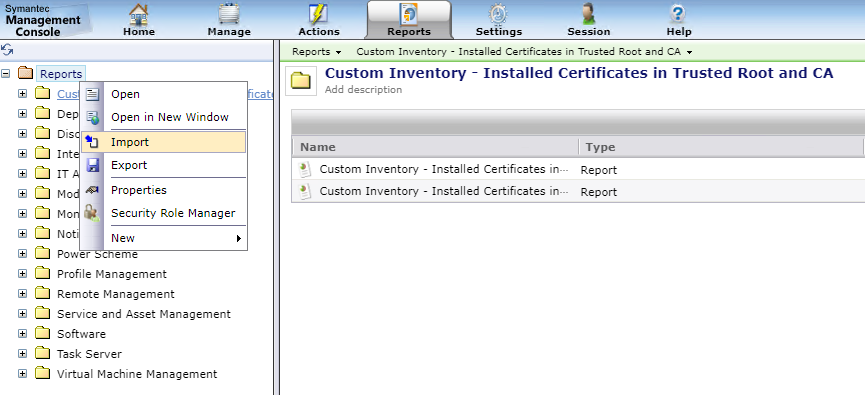Expand the Software folder
Image resolution: width=865 pixels, height=395 pixels.
click(22, 333)
